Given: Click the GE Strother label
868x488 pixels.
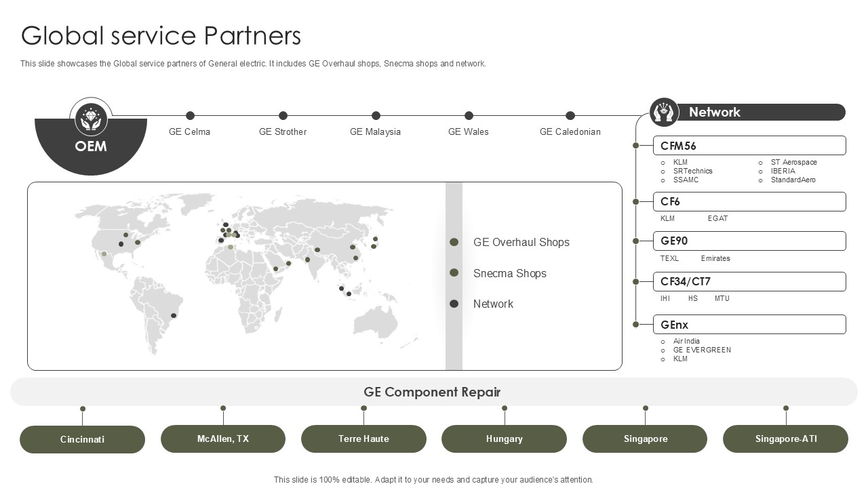Looking at the screenshot, I should pyautogui.click(x=283, y=131).
